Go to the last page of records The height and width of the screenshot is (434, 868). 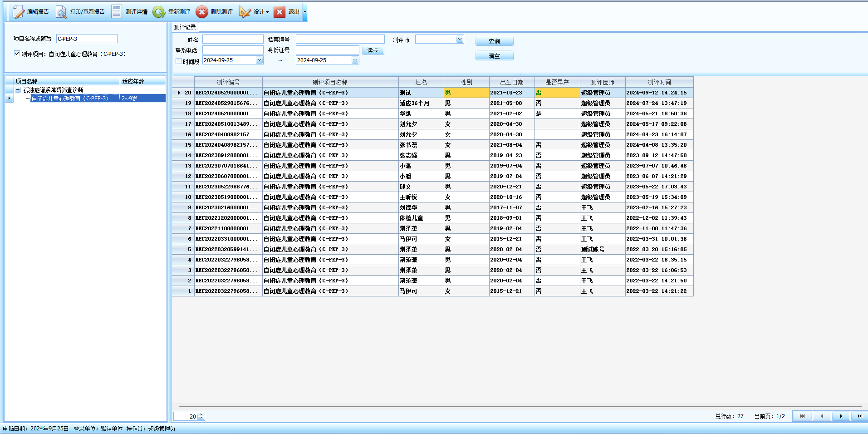point(859,416)
